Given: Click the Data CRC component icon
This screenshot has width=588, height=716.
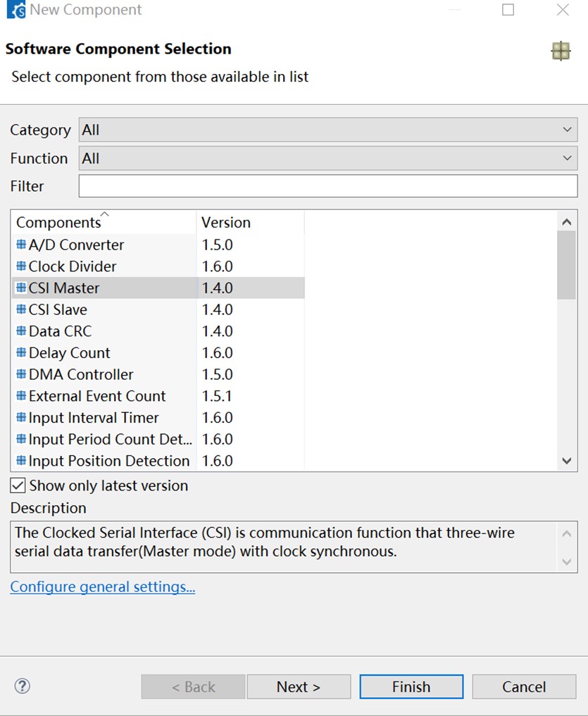Looking at the screenshot, I should [21, 331].
